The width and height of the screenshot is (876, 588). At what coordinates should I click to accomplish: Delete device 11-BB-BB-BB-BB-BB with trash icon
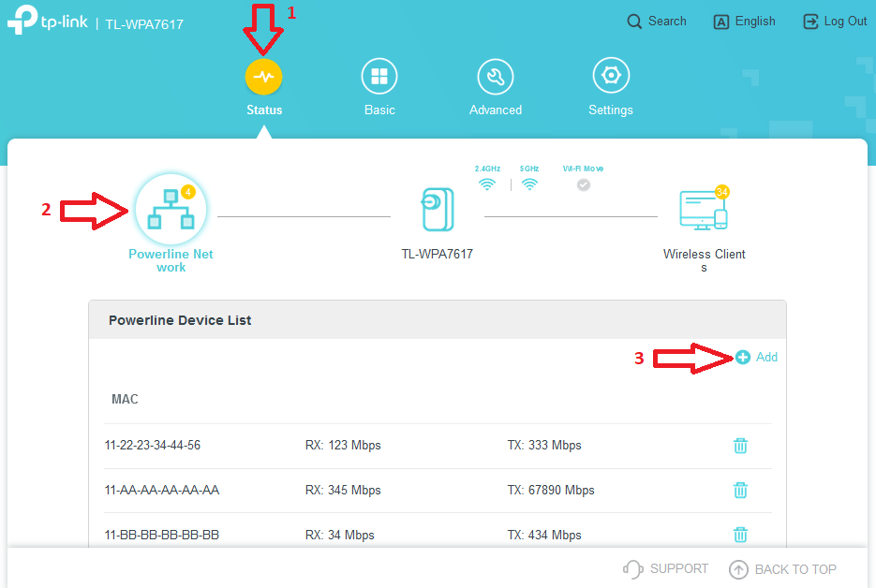pyautogui.click(x=740, y=535)
